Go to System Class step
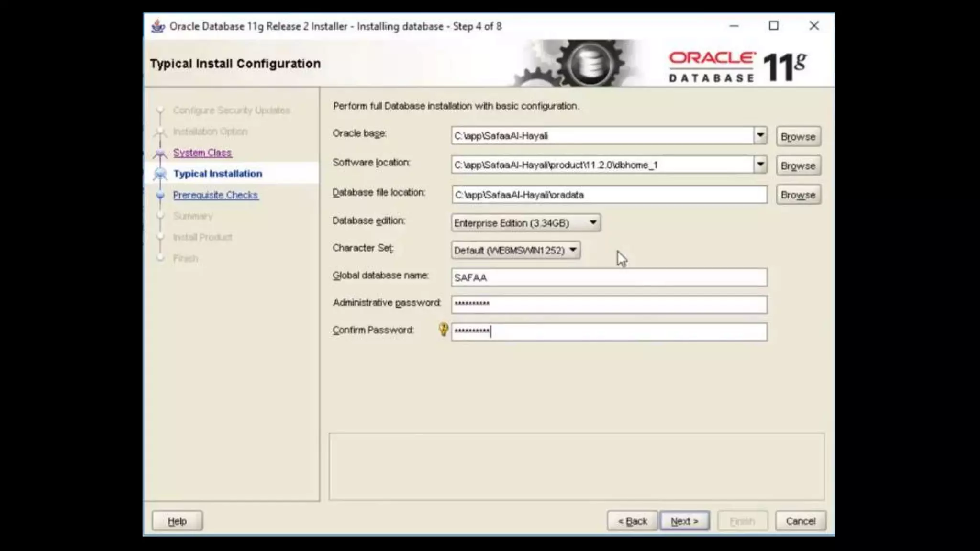This screenshot has height=551, width=980. point(202,153)
